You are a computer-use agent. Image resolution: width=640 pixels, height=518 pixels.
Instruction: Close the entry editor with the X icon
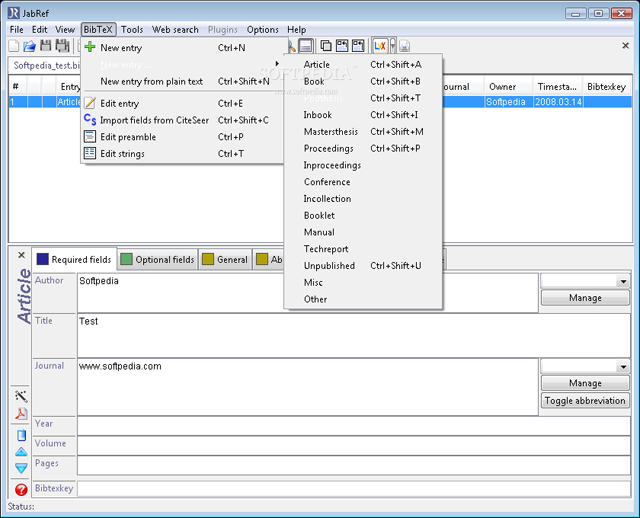click(x=21, y=255)
